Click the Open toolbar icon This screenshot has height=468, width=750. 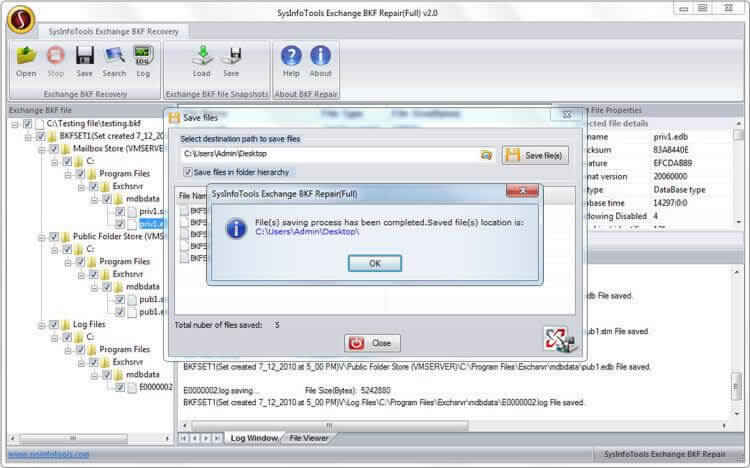(26, 56)
